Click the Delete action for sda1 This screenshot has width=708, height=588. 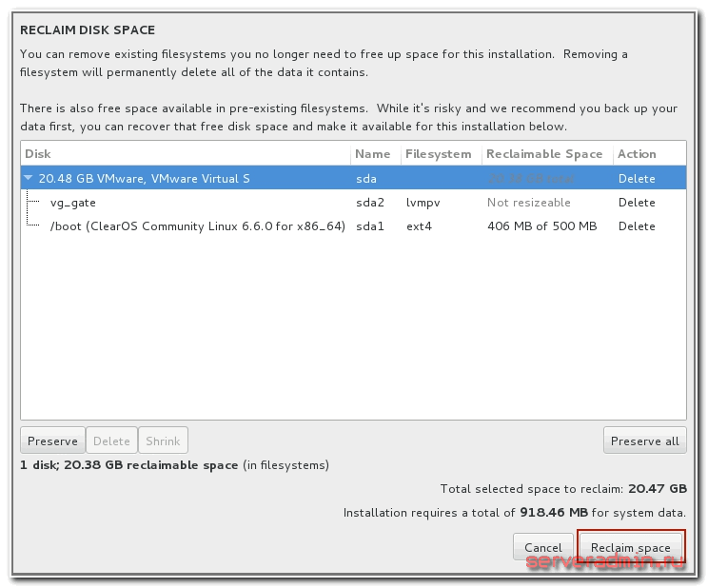pyautogui.click(x=637, y=226)
